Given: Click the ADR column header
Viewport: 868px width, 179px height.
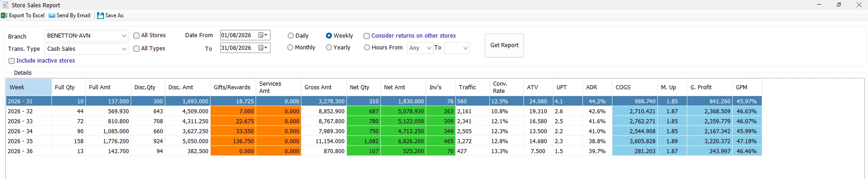Looking at the screenshot, I should [x=597, y=87].
